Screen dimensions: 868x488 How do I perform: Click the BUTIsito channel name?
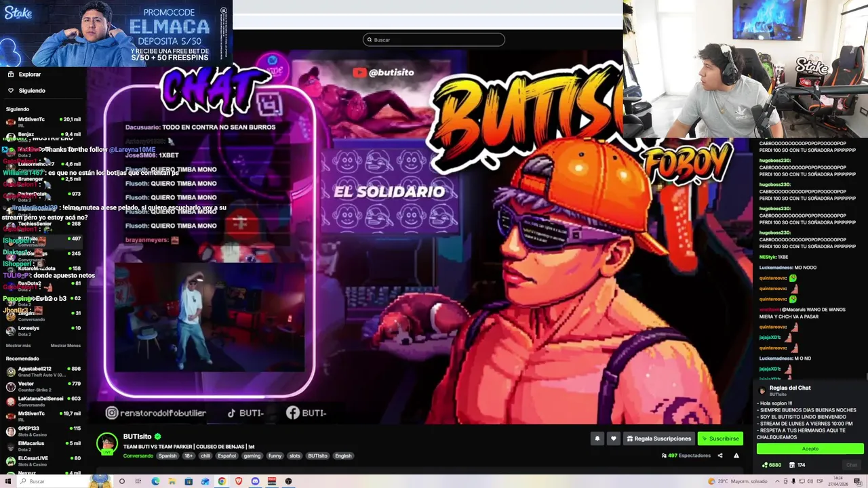137,436
